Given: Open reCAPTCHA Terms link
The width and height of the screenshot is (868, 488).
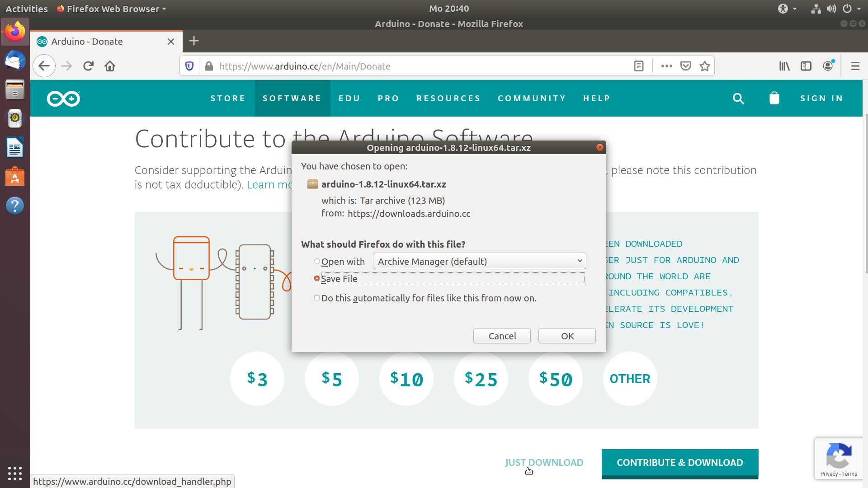Looking at the screenshot, I should 849,474.
